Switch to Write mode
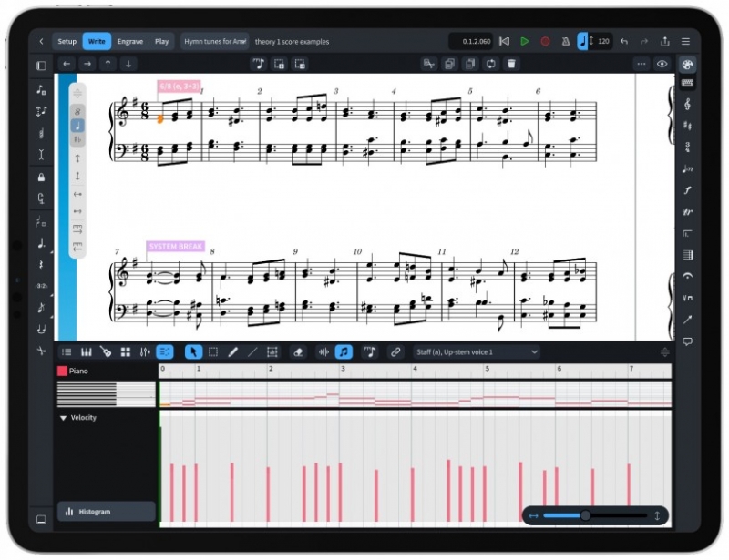 (x=97, y=41)
